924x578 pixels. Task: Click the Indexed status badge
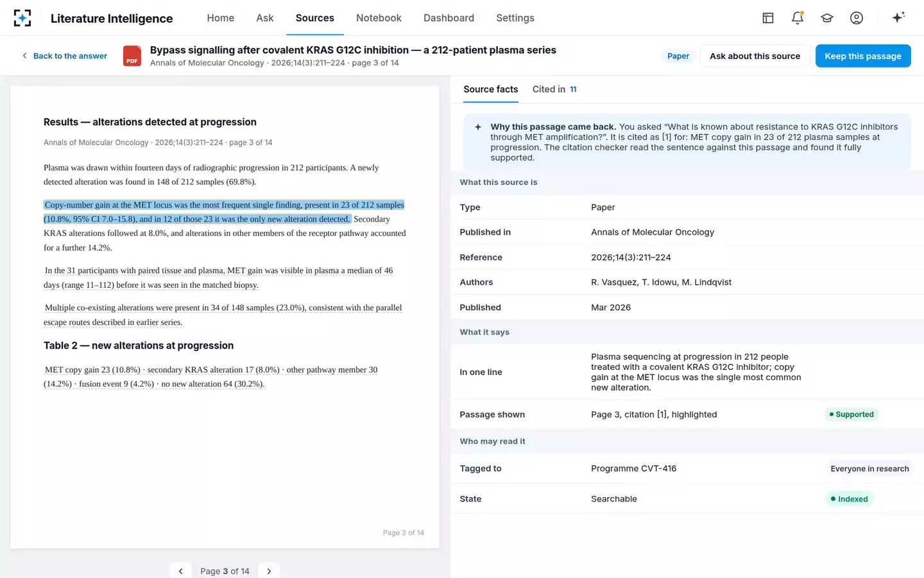point(849,499)
